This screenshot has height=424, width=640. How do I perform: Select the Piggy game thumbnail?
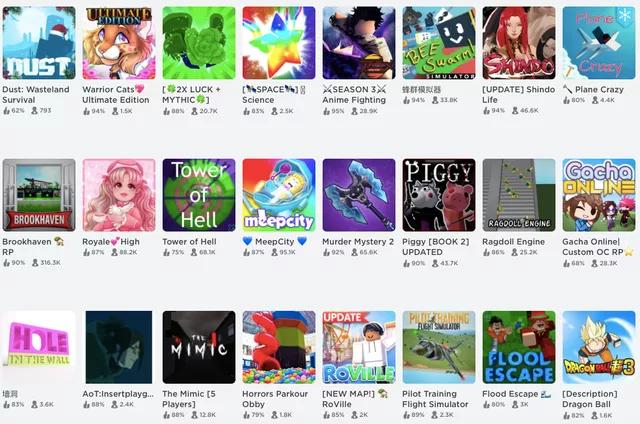coord(439,195)
